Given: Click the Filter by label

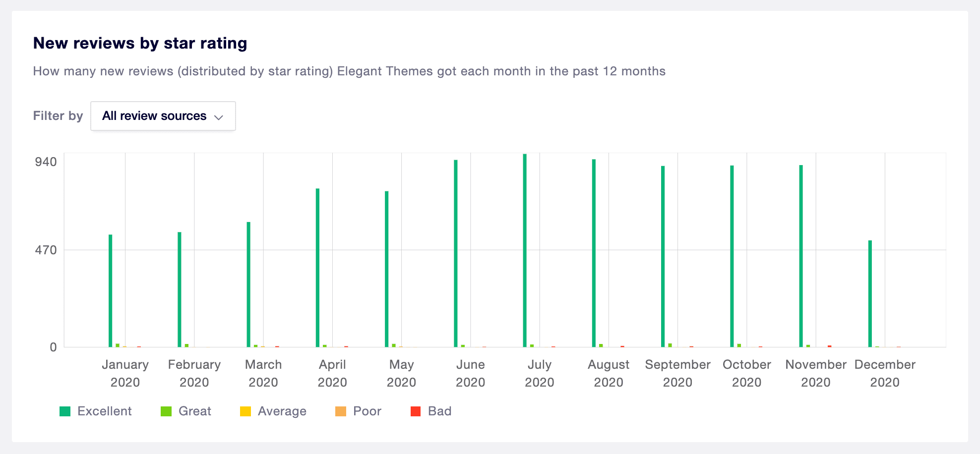Looking at the screenshot, I should (58, 116).
